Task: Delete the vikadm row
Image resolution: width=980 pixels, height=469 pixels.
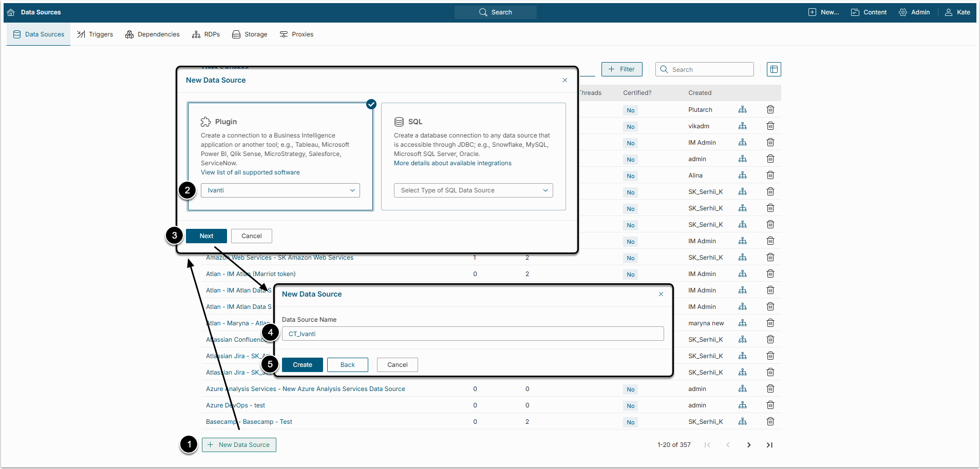Action: (x=770, y=126)
